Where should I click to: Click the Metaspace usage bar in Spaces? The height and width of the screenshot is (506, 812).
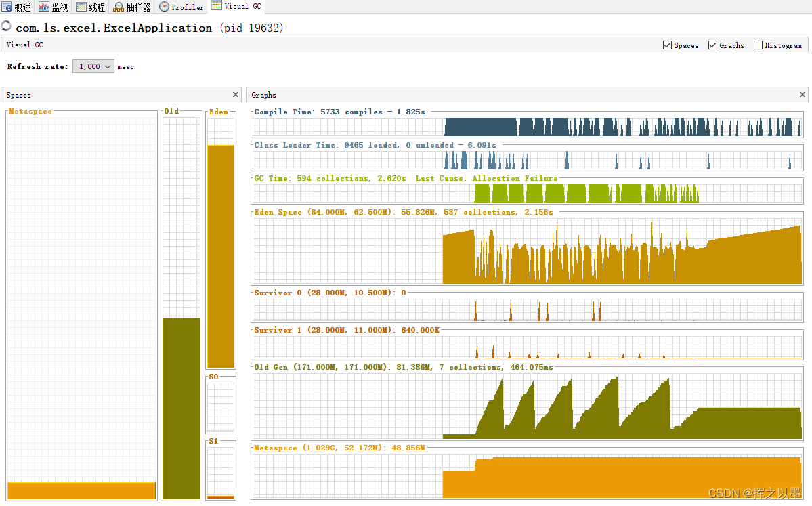pyautogui.click(x=81, y=490)
